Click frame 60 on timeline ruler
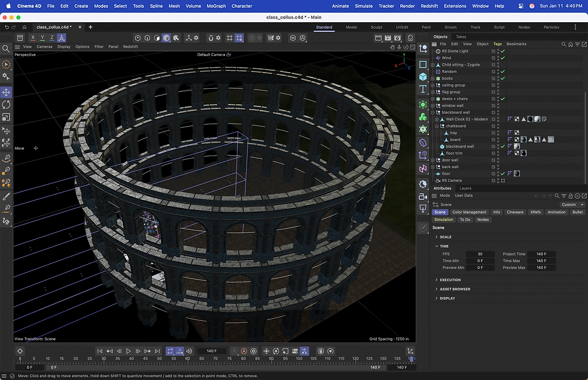Image resolution: width=588 pixels, height=380 pixels. pyautogui.click(x=187, y=359)
